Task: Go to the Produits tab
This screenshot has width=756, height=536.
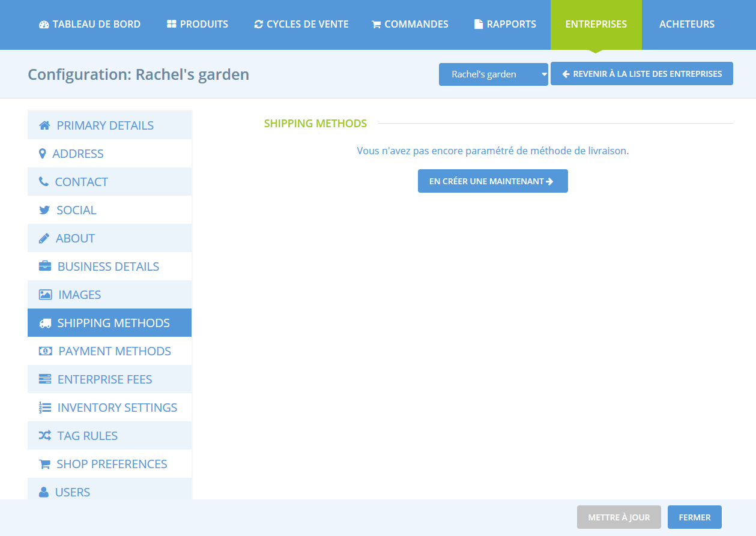Action: (x=198, y=25)
